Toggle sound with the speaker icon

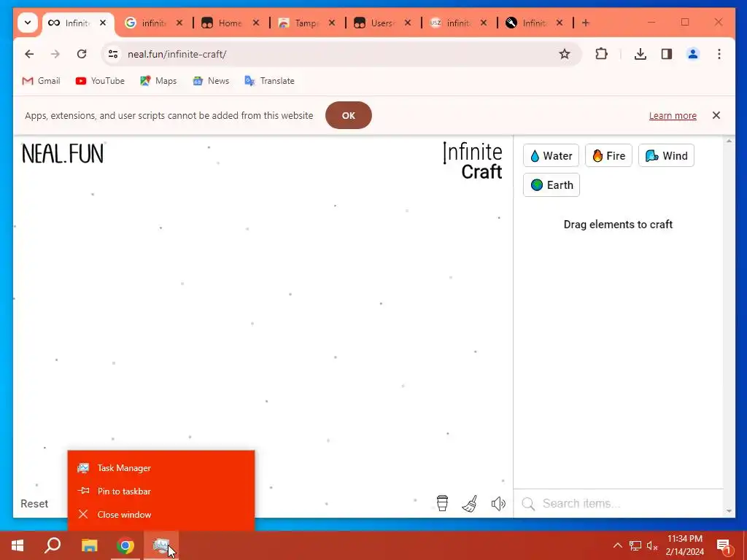point(498,503)
